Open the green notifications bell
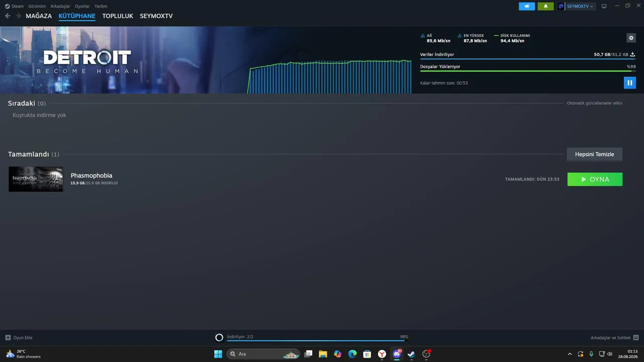 (x=545, y=6)
